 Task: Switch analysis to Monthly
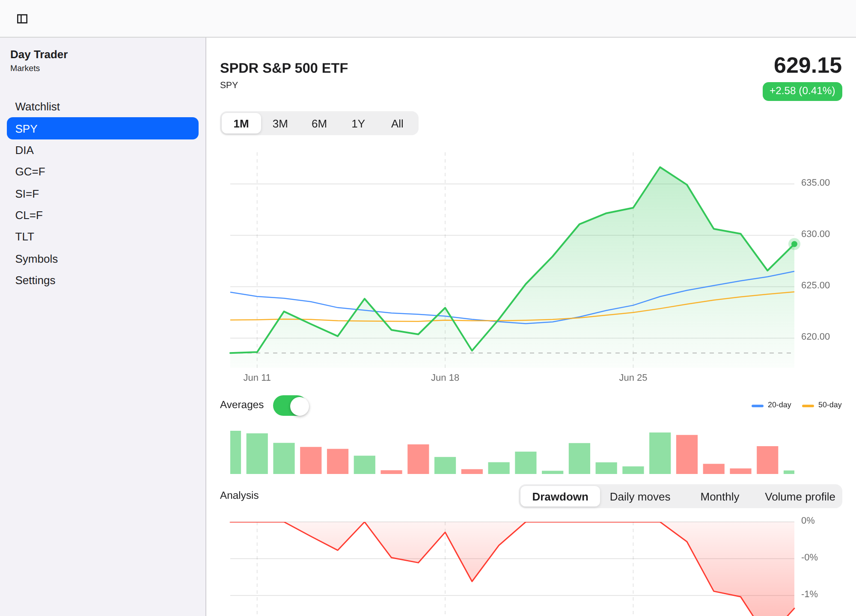pyautogui.click(x=719, y=497)
